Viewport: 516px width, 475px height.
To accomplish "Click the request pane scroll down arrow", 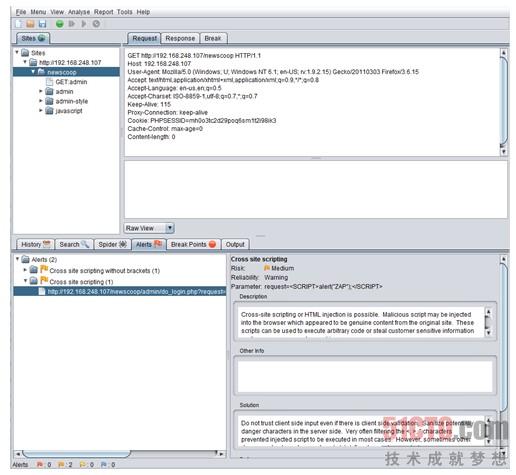I will 504,151.
